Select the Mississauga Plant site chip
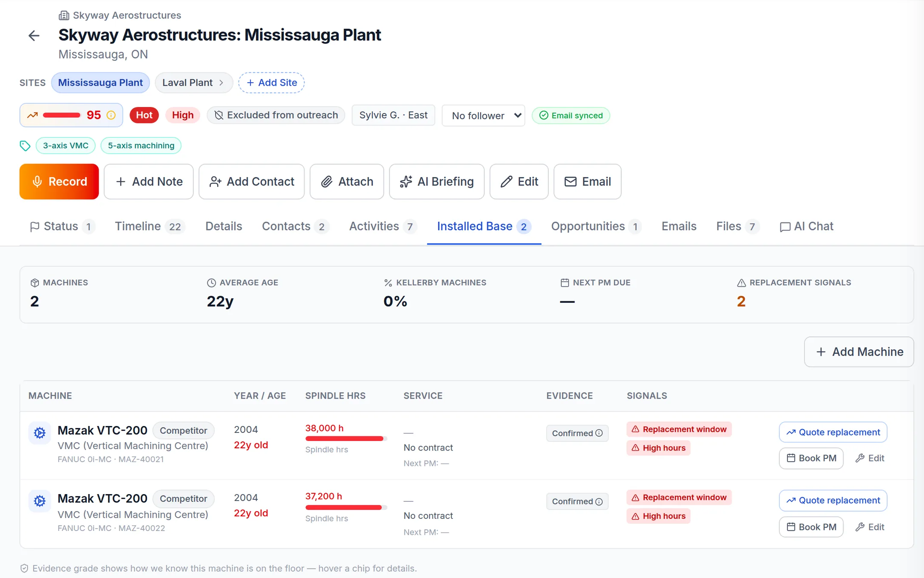Screen dimensions: 924x578 pyautogui.click(x=101, y=83)
